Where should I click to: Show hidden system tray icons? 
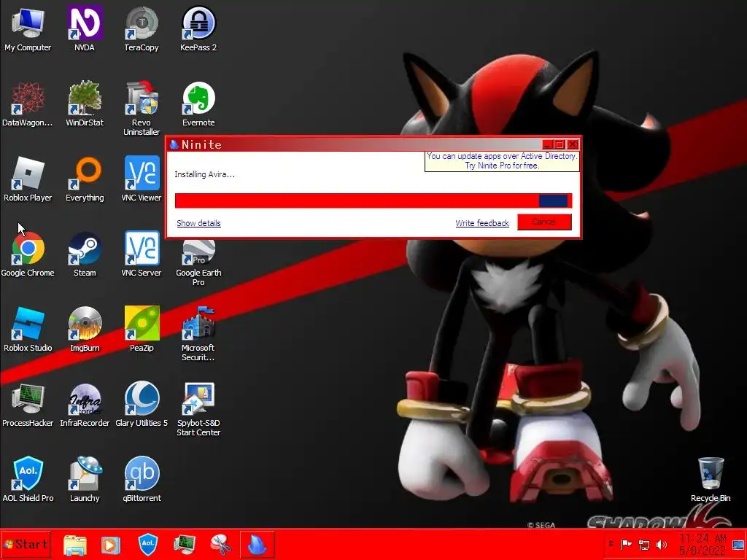click(611, 544)
